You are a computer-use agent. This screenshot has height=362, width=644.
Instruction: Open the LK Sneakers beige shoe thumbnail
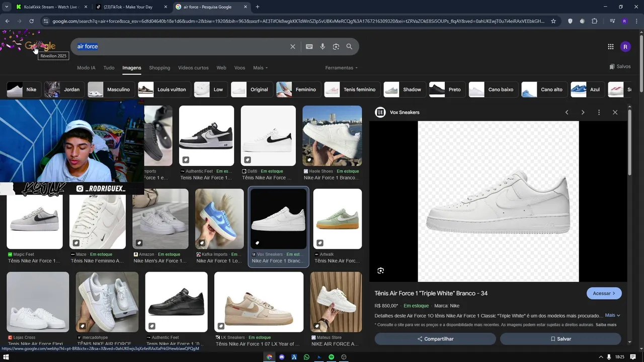pyautogui.click(x=259, y=302)
